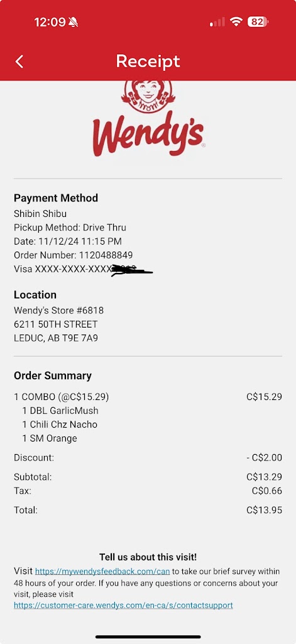Tap the COMBO item price C$15.29

264,397
